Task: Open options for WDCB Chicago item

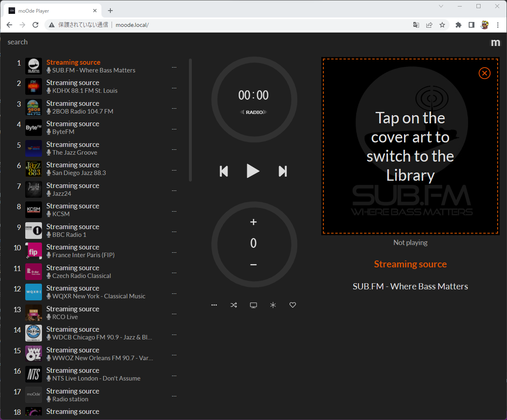Action: coord(174,335)
